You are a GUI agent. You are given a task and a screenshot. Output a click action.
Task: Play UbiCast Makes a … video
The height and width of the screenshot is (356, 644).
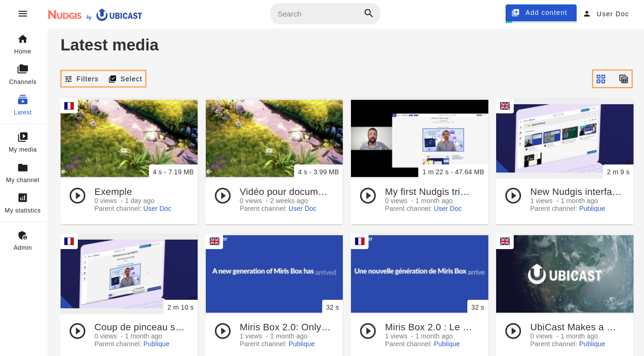513,331
